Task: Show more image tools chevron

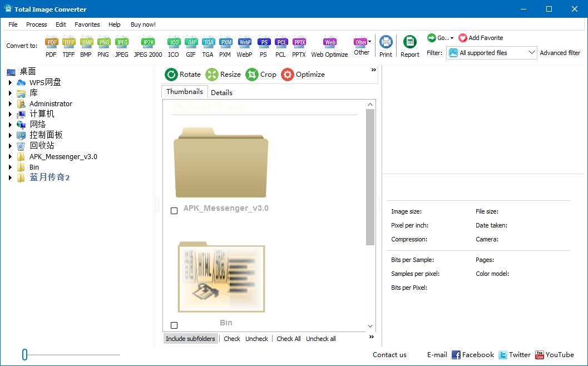Action: 373,70
